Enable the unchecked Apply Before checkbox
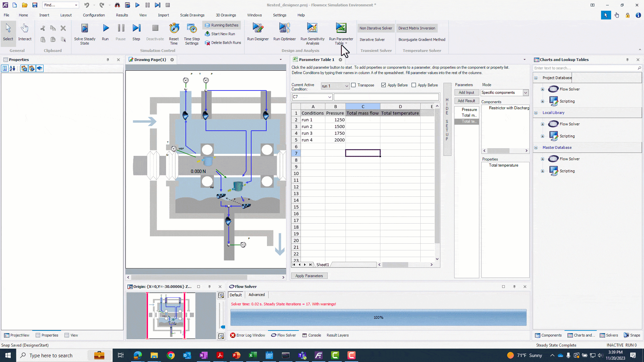The image size is (644, 362). pos(414,85)
